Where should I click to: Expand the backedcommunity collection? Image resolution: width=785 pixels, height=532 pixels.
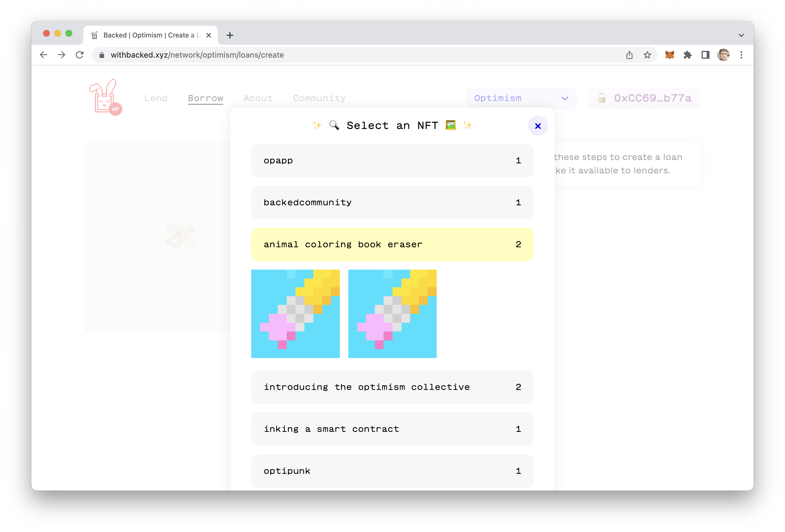click(x=392, y=202)
